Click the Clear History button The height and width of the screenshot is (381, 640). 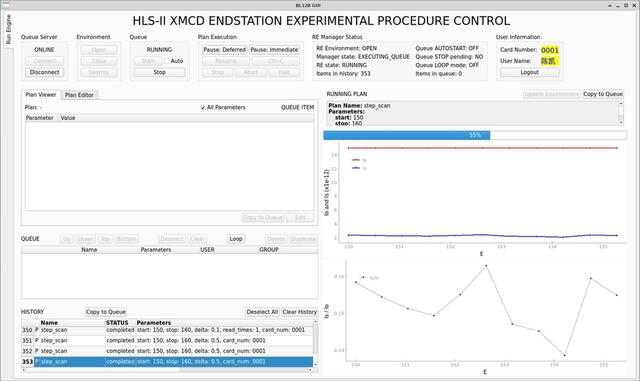(300, 312)
